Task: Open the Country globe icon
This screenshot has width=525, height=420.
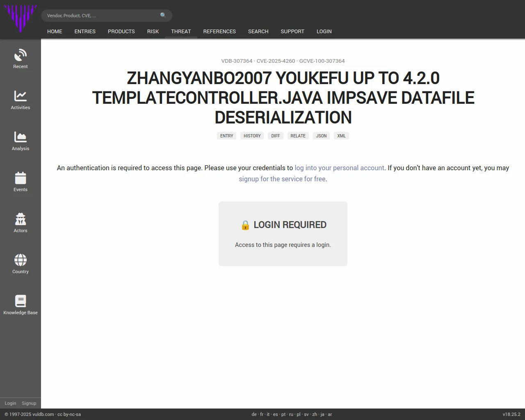Action: [x=21, y=260]
